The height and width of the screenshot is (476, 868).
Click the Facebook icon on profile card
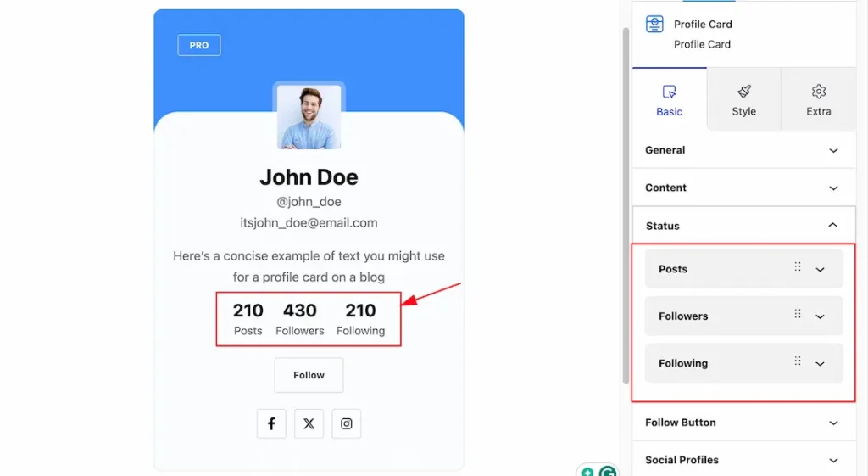[x=271, y=424]
